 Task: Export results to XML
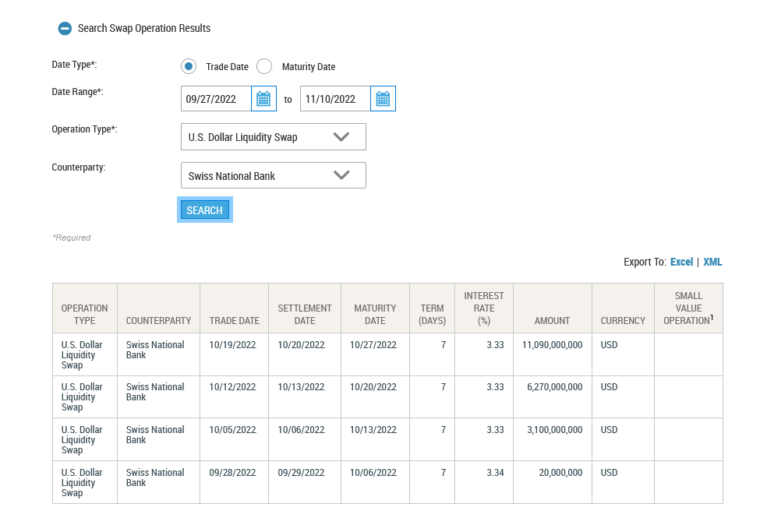click(x=712, y=262)
